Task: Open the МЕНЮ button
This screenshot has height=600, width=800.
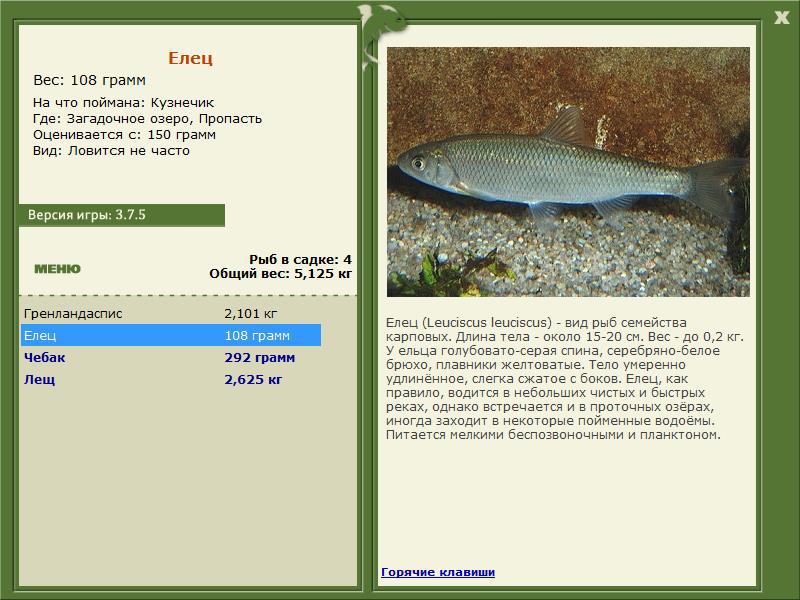Action: point(57,269)
